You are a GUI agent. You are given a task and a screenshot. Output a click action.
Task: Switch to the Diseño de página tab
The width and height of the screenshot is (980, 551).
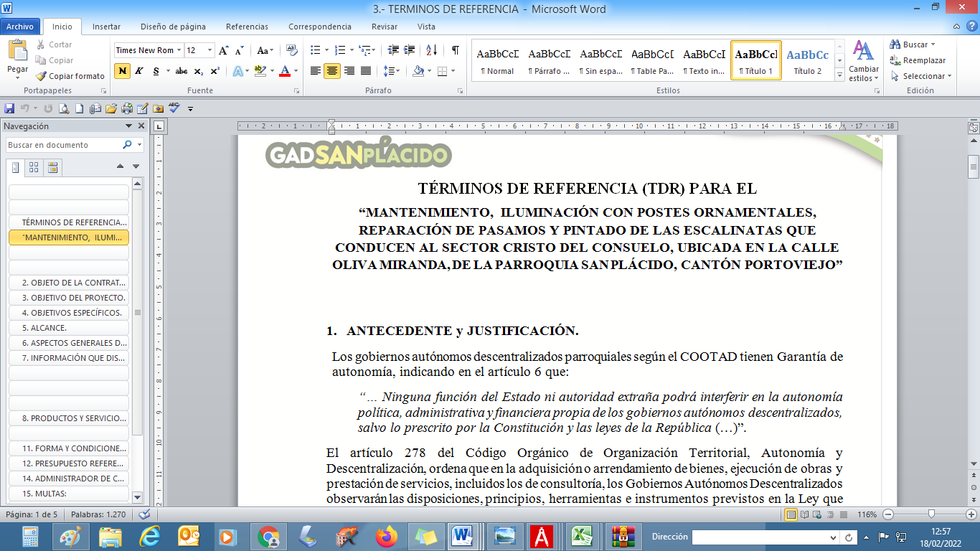click(173, 27)
